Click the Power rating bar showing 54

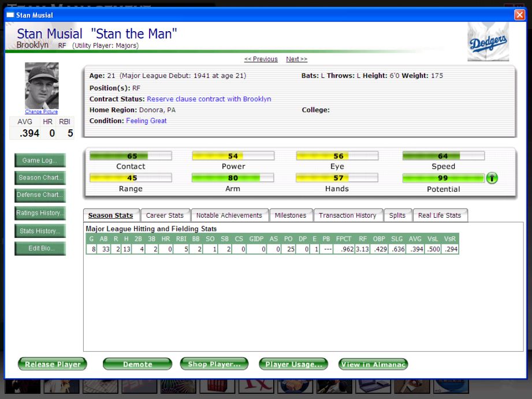click(233, 156)
